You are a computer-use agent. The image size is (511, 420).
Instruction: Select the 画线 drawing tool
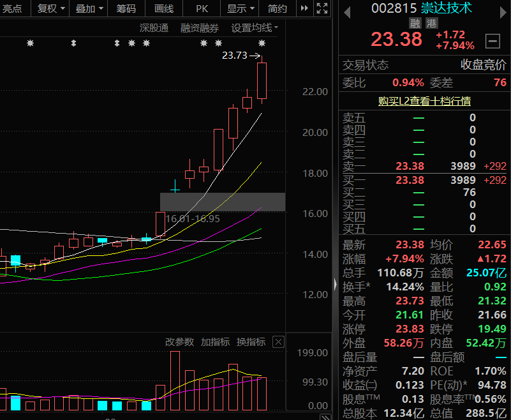(x=164, y=8)
